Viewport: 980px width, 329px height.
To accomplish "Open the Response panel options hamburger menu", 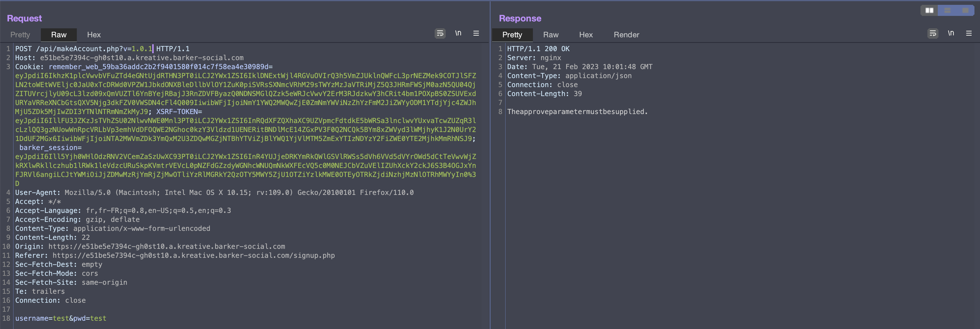I will pyautogui.click(x=969, y=34).
